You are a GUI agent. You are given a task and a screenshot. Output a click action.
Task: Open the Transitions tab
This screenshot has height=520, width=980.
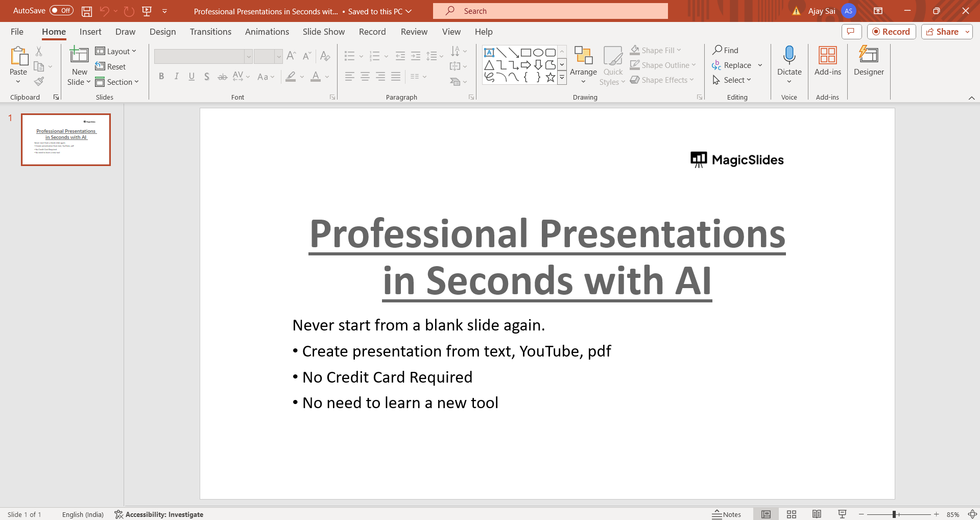[x=210, y=32]
